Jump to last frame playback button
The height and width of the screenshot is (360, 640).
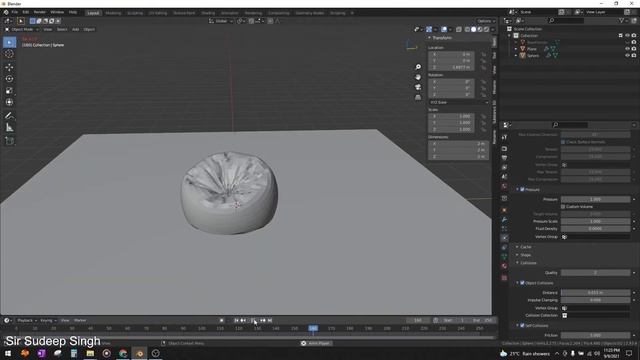tap(270, 320)
